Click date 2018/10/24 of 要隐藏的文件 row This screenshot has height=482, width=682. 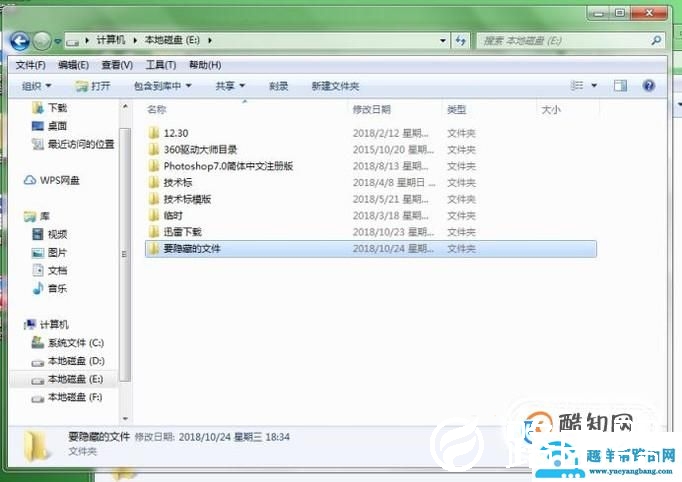[393, 249]
